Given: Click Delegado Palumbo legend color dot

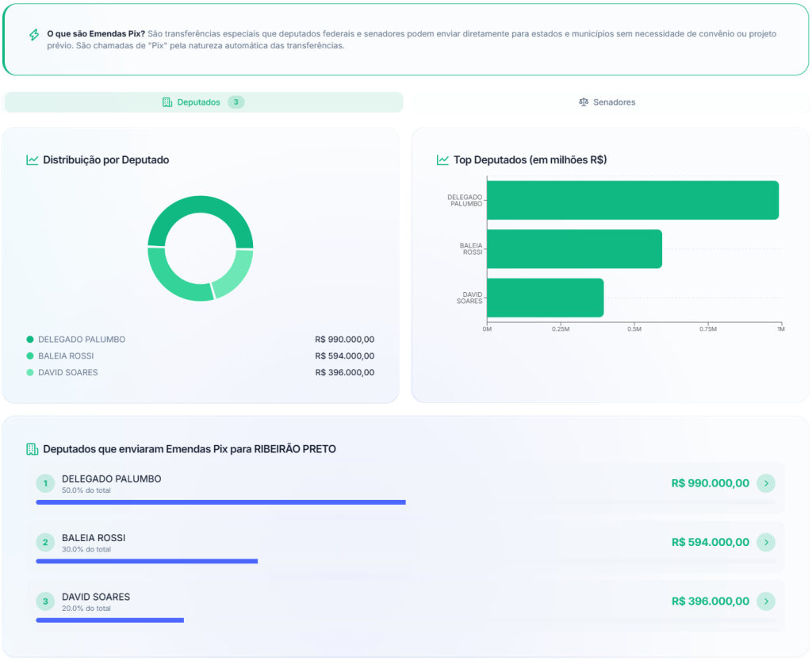Looking at the screenshot, I should click(30, 340).
